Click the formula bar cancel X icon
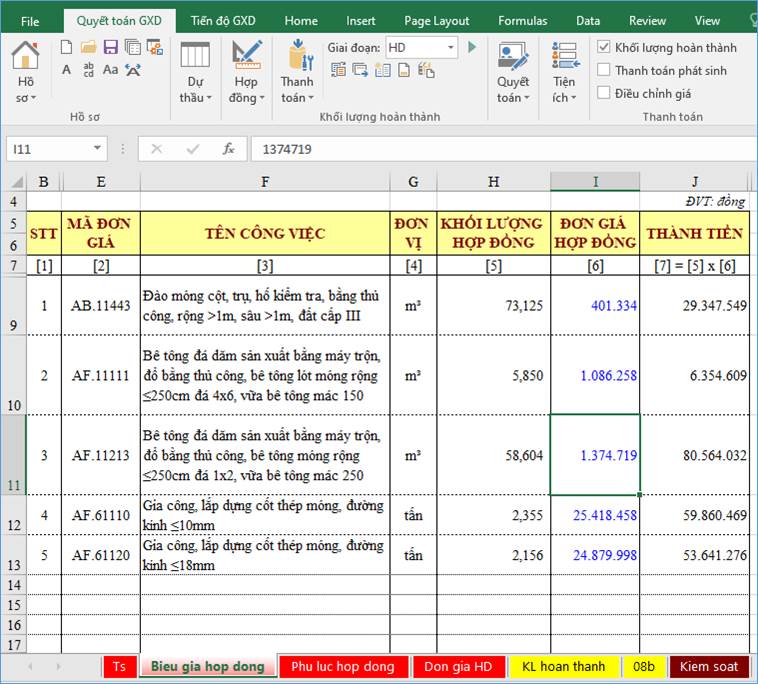This screenshot has width=758, height=684. pos(156,149)
